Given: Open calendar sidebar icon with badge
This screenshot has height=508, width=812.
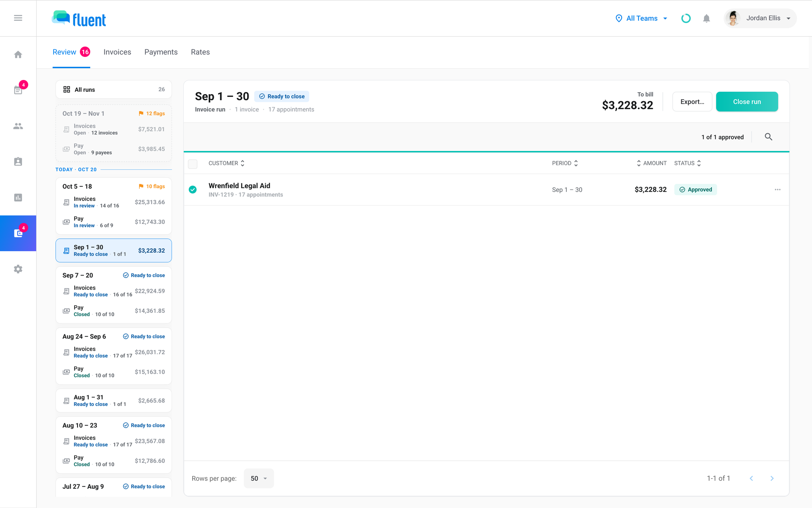Looking at the screenshot, I should tap(18, 90).
